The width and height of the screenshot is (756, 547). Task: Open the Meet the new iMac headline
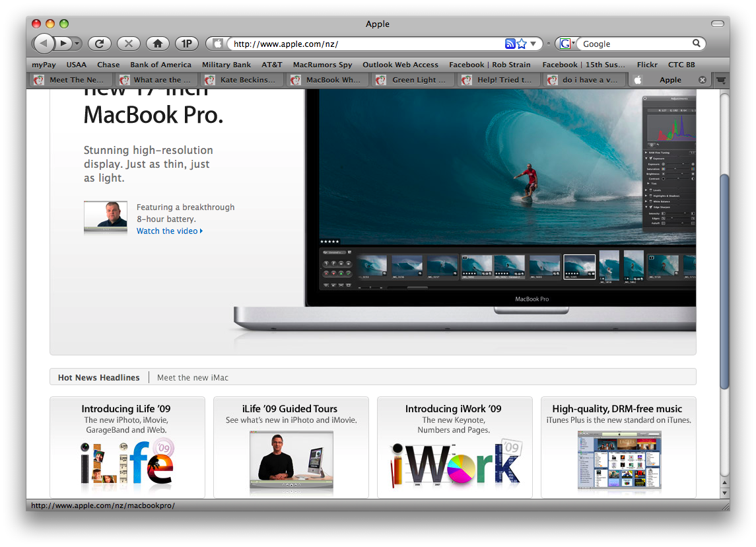coord(193,378)
